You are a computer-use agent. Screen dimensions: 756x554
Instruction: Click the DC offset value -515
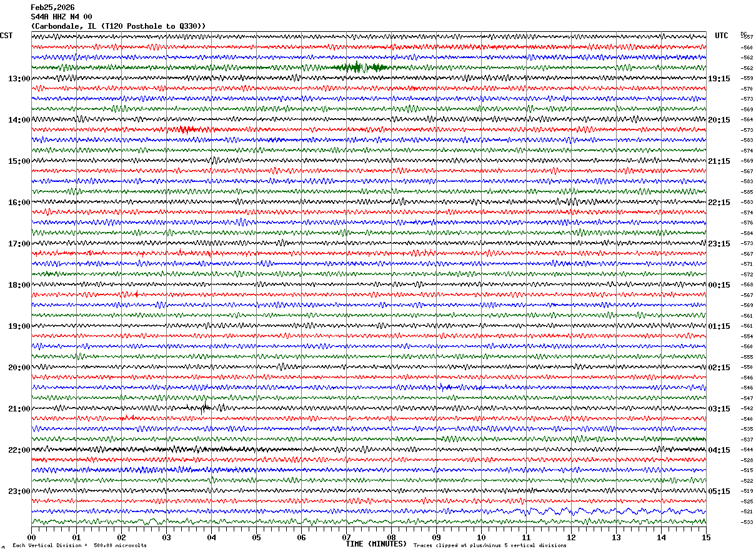(747, 470)
